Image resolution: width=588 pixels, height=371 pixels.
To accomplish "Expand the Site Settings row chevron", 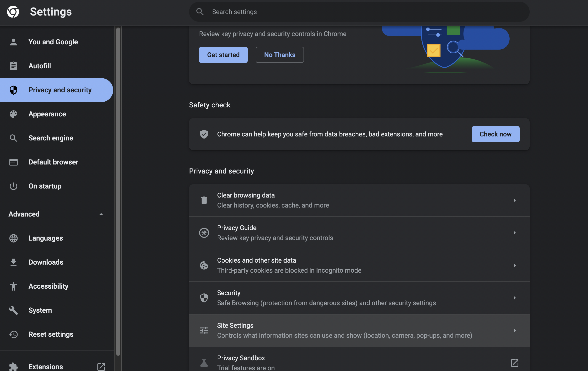I will [x=515, y=330].
